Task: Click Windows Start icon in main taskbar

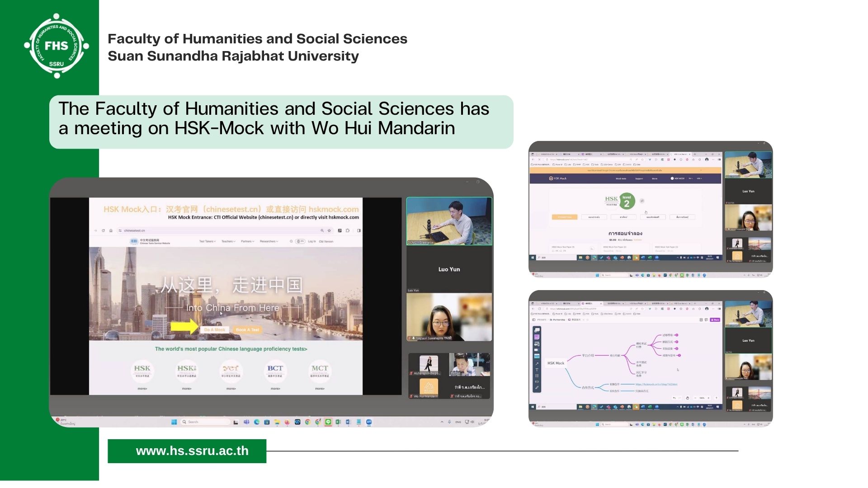Action: point(174,422)
